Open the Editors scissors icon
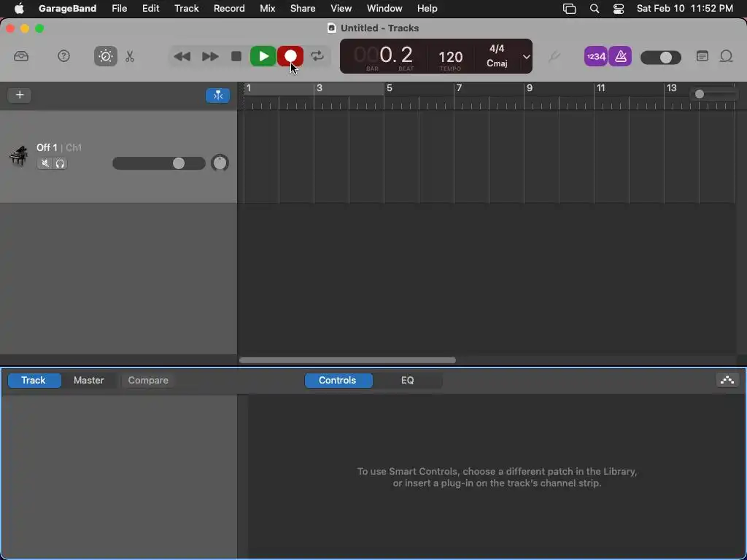The image size is (747, 560). 130,57
